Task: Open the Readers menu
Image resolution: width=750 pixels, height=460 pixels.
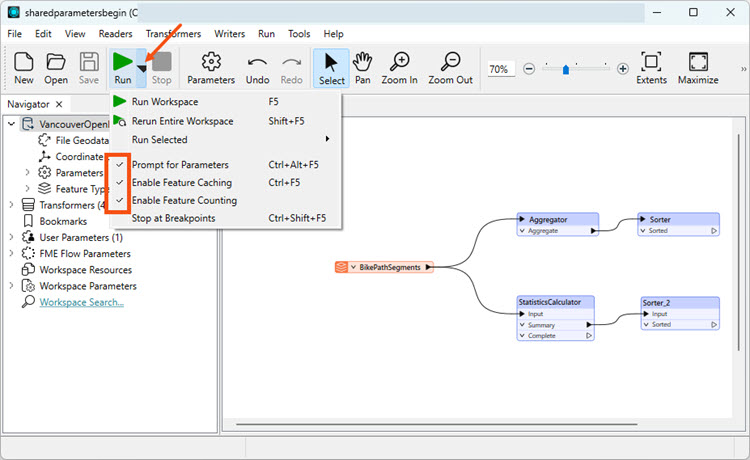Action: (x=115, y=34)
